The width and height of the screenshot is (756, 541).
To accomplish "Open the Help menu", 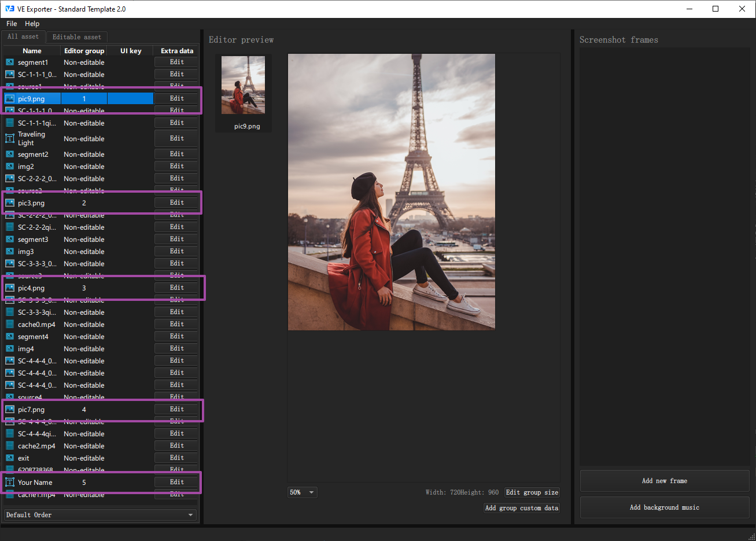I will pyautogui.click(x=32, y=24).
